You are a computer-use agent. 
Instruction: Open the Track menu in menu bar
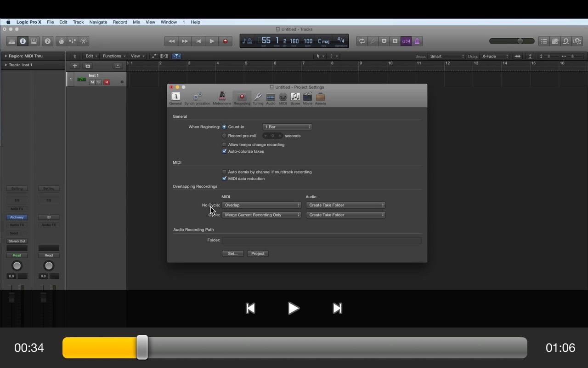[78, 22]
